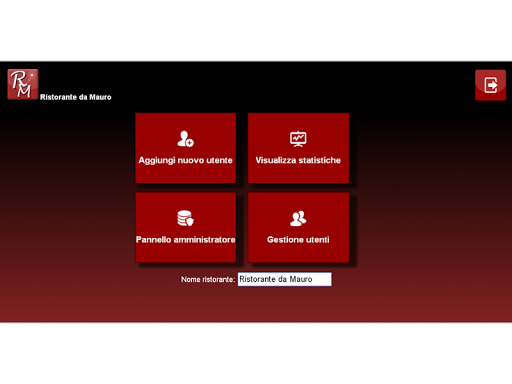Viewport: 512px width, 384px height.
Task: Click the logout exit icon
Action: click(x=491, y=85)
